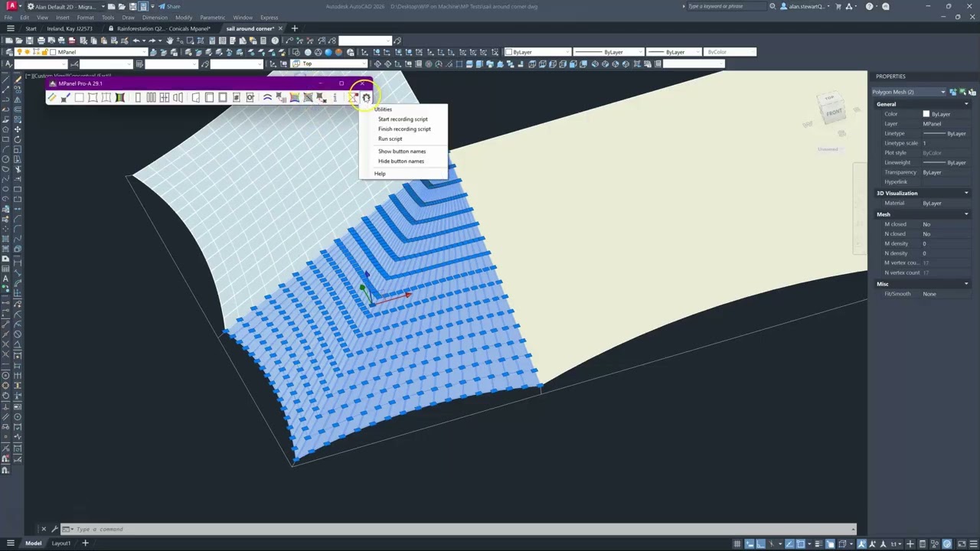The width and height of the screenshot is (980, 551).
Task: Open the Parametric menu
Action: coord(213,18)
